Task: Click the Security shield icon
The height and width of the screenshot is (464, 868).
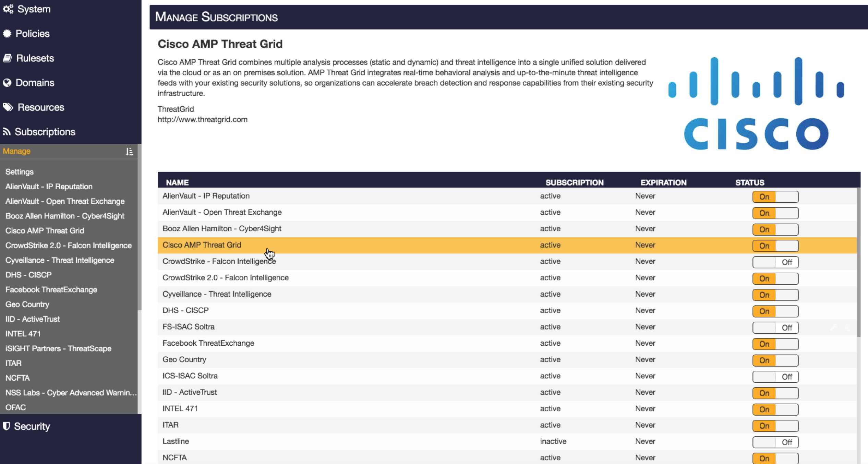Action: 6,426
